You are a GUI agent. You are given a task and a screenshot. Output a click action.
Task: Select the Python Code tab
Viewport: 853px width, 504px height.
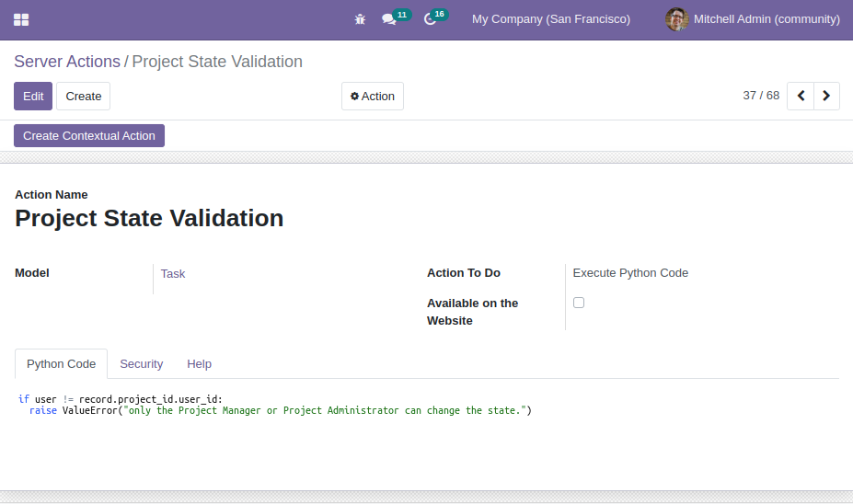pos(61,363)
